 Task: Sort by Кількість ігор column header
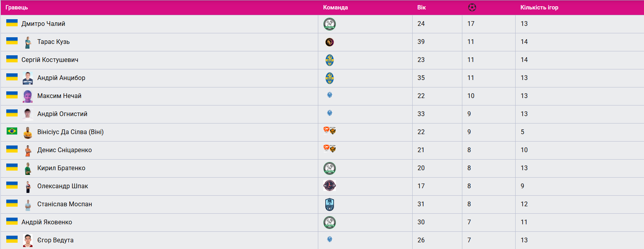[539, 7]
